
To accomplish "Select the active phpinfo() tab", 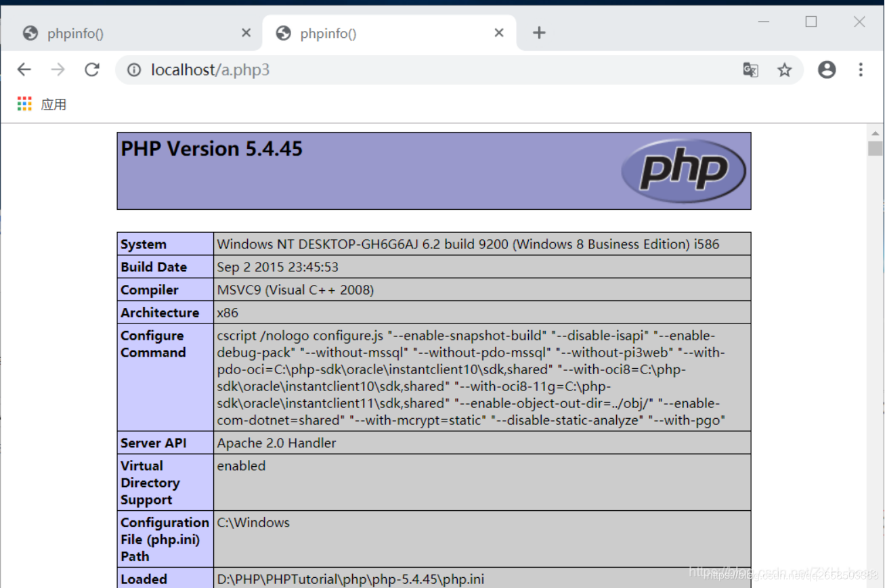I will click(x=359, y=32).
